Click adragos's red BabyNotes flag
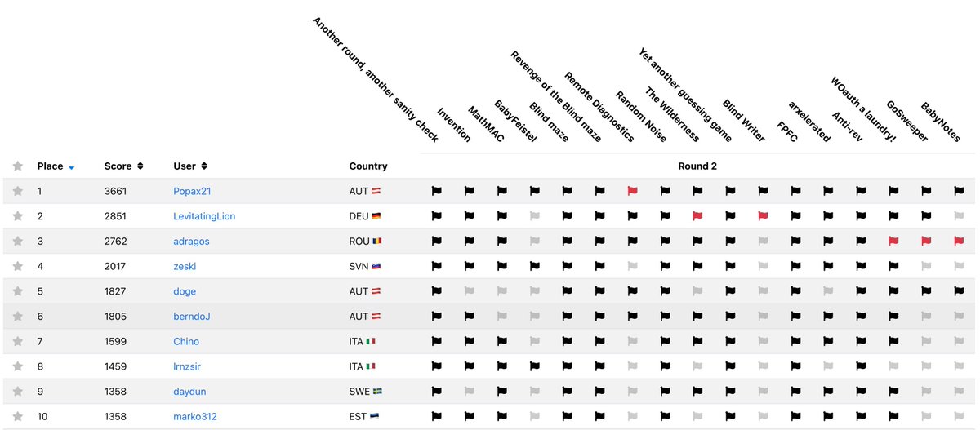The height and width of the screenshot is (430, 980). click(x=959, y=242)
